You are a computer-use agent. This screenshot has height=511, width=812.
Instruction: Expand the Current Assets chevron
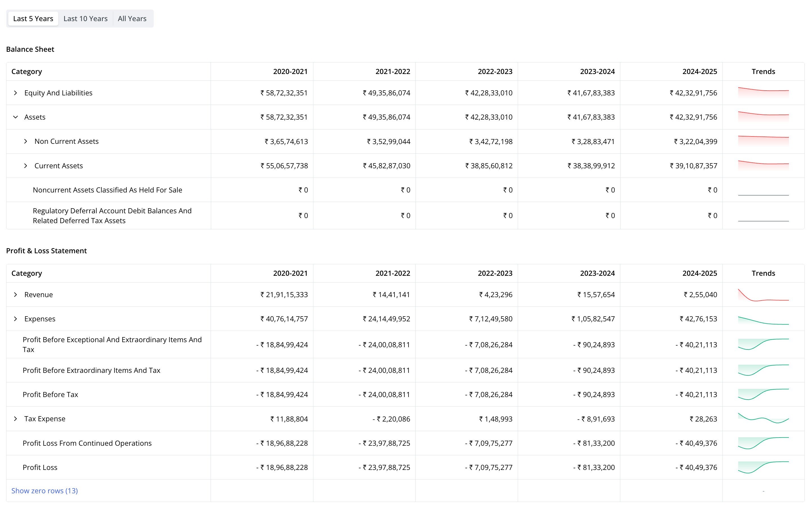(26, 165)
